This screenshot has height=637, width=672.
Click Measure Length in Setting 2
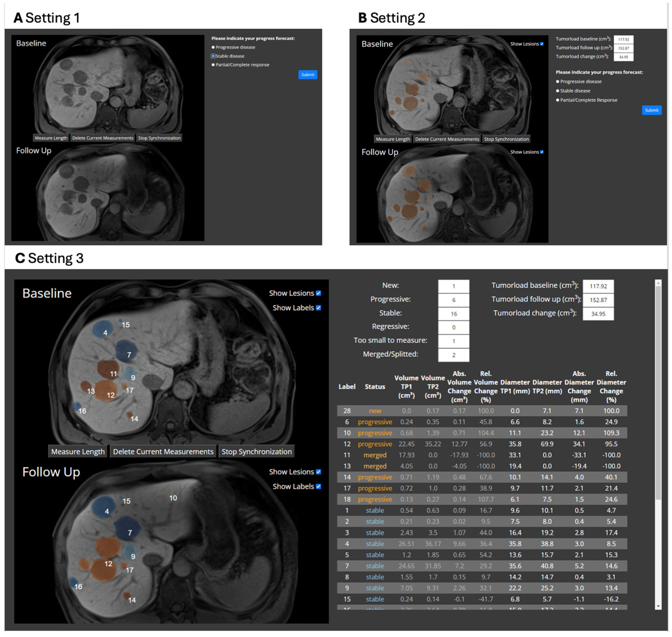click(393, 139)
